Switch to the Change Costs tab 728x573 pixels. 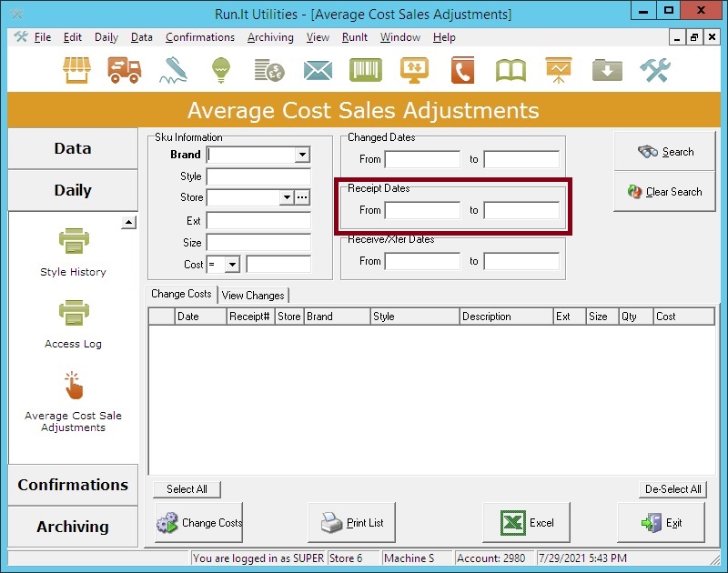(181, 294)
